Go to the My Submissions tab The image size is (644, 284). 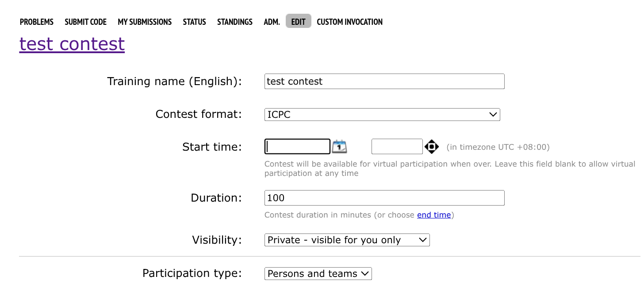145,22
